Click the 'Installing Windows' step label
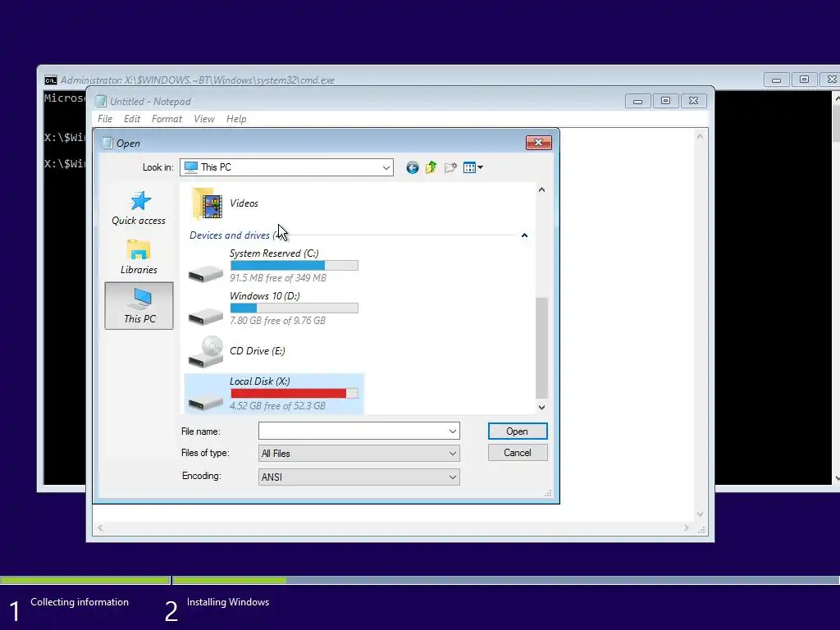This screenshot has height=630, width=840. 228,602
